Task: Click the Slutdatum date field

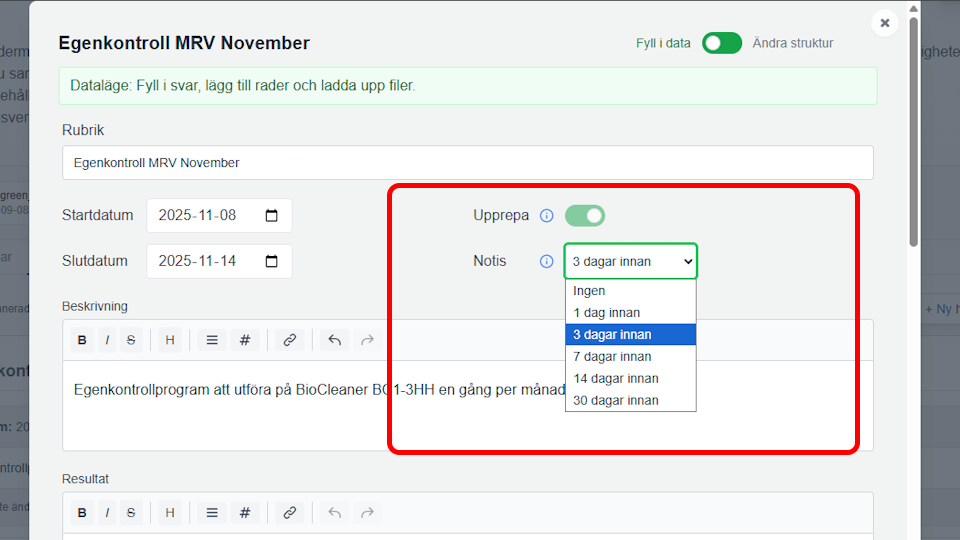Action: 219,261
